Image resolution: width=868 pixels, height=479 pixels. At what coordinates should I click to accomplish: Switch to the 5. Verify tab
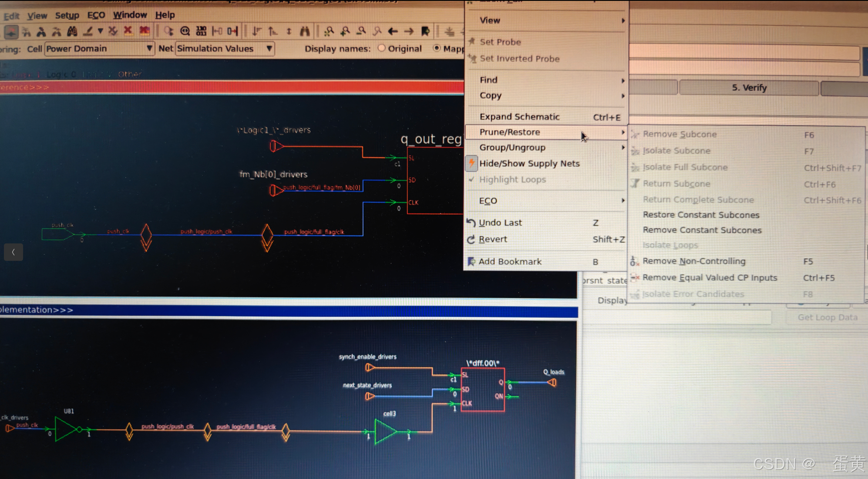point(749,88)
